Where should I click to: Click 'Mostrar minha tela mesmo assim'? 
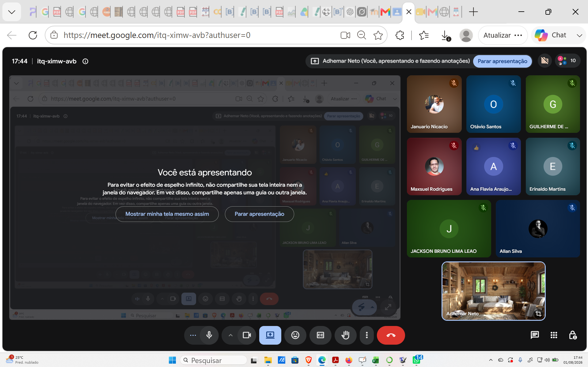point(167,214)
